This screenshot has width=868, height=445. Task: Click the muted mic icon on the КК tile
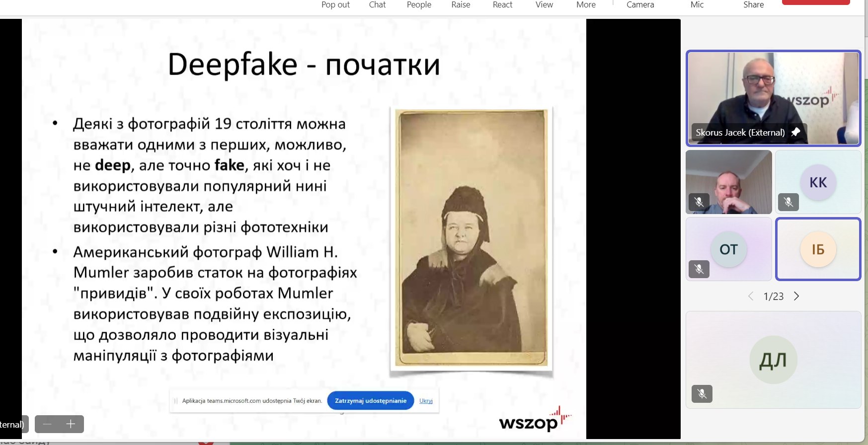pos(788,202)
